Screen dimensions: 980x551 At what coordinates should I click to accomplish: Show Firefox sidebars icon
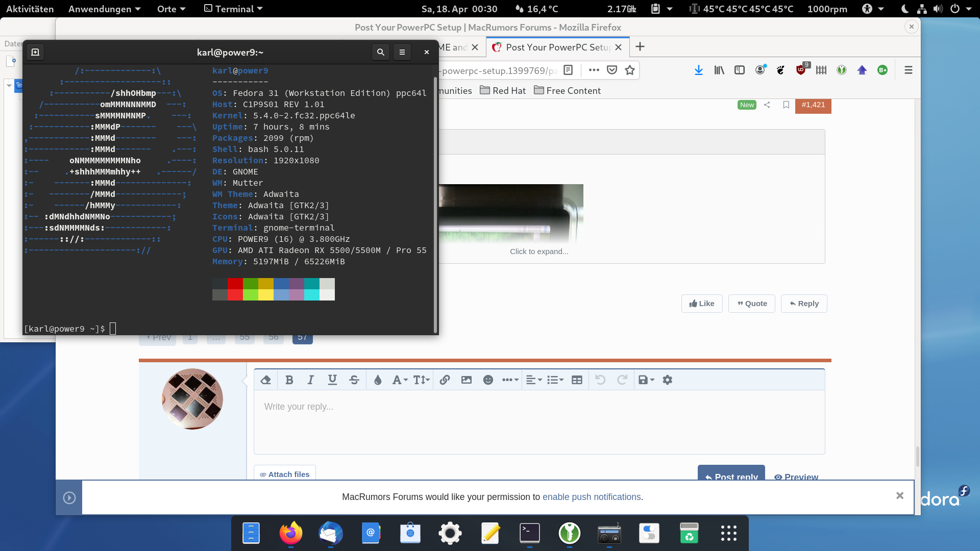pos(740,70)
